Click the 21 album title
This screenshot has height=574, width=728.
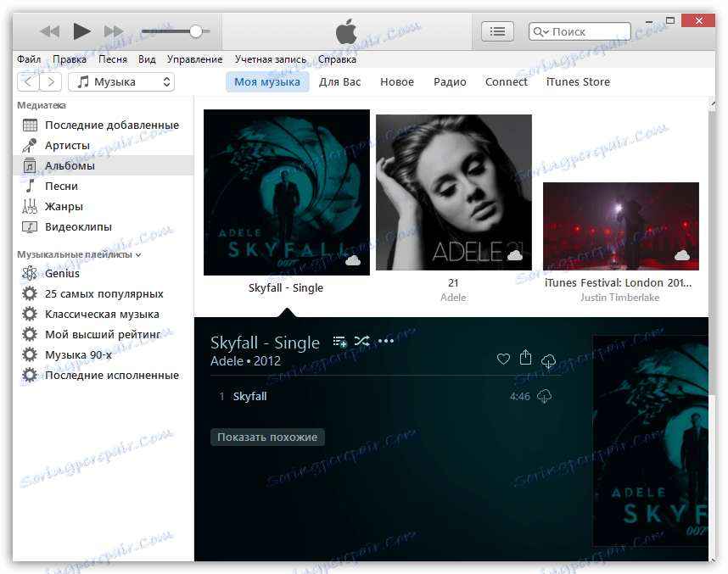(x=453, y=283)
